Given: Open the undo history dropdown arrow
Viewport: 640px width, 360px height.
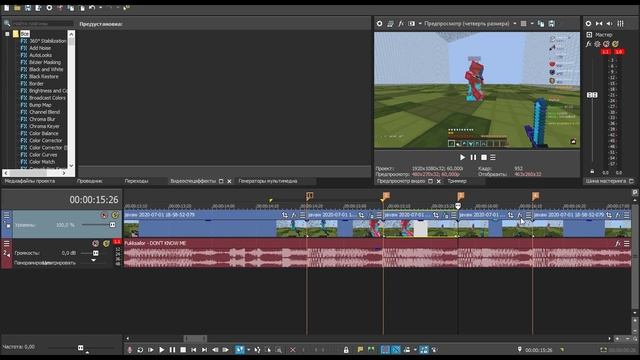Looking at the screenshot, I should pos(100,8).
